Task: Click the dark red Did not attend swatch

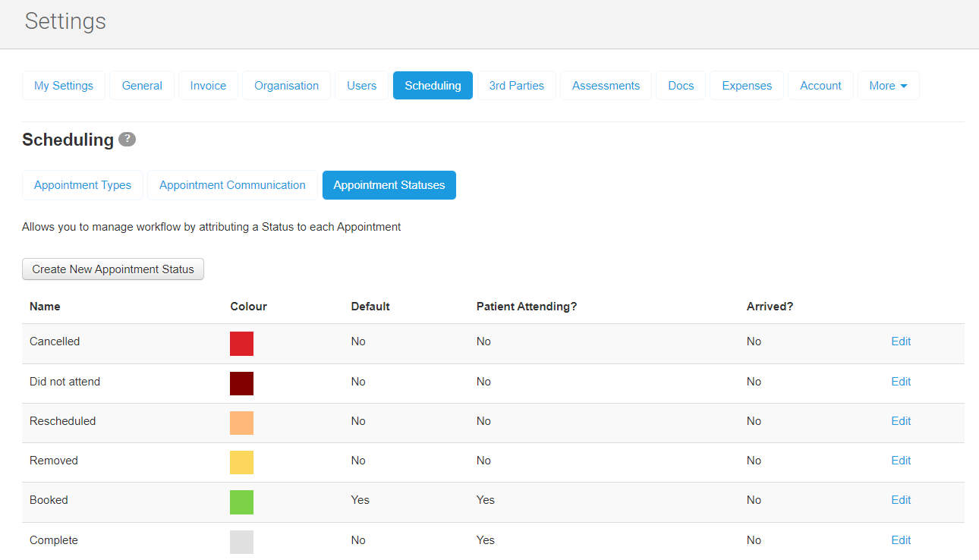Action: [x=241, y=383]
